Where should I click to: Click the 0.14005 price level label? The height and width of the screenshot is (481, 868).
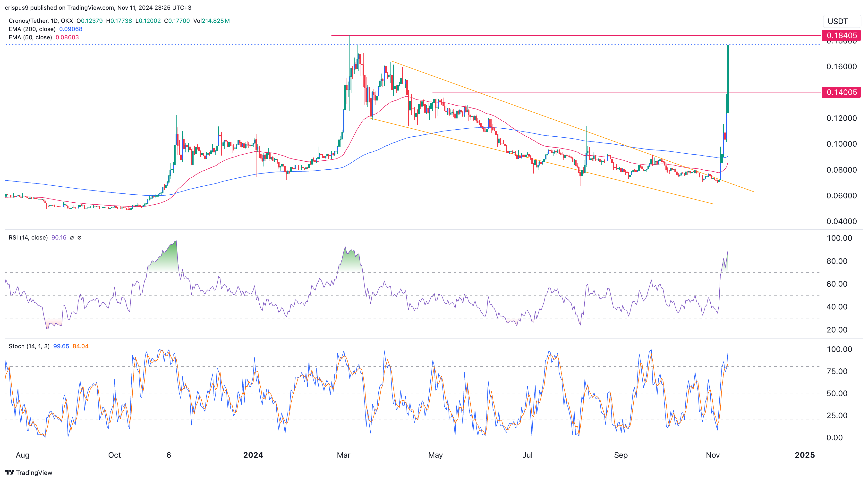pyautogui.click(x=841, y=92)
